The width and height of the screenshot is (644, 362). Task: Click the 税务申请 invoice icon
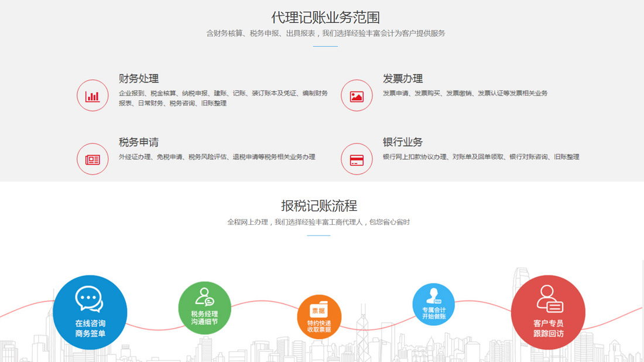point(93,159)
